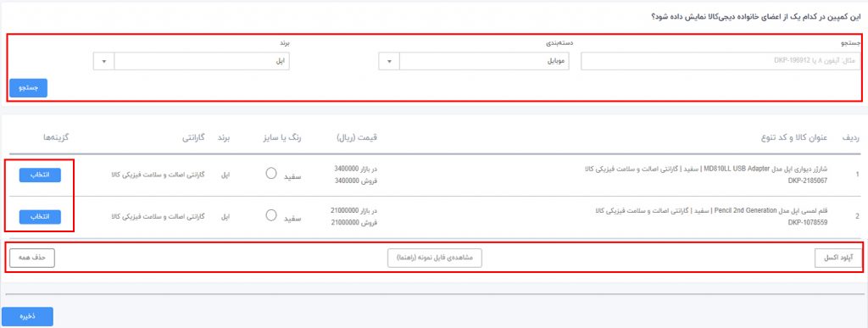The height and width of the screenshot is (328, 868).
Task: Click the قیمت (ریال) column header
Action: [x=357, y=136]
